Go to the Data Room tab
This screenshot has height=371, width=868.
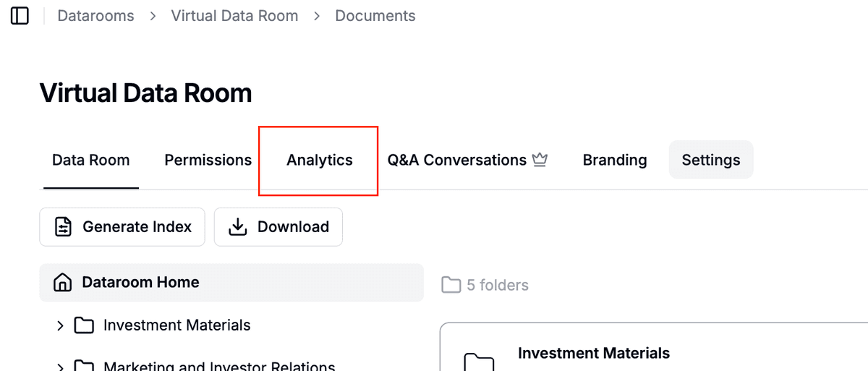pos(91,160)
